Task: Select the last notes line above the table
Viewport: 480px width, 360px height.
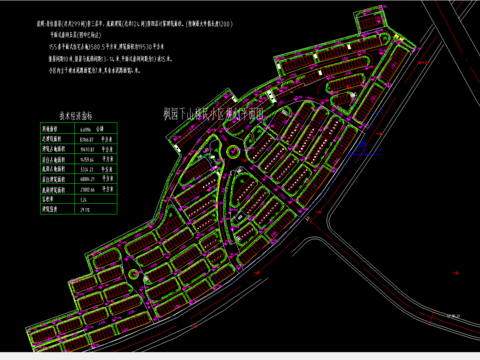Action: 95,70
